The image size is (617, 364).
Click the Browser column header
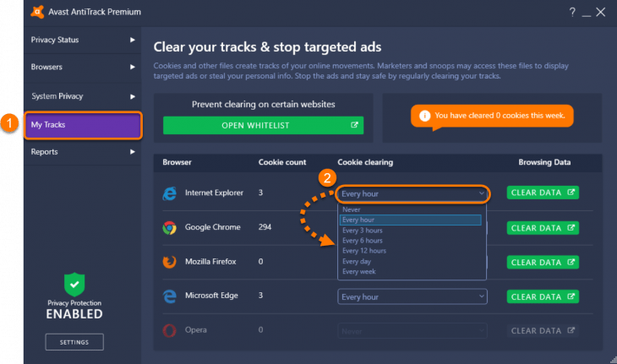tap(177, 162)
